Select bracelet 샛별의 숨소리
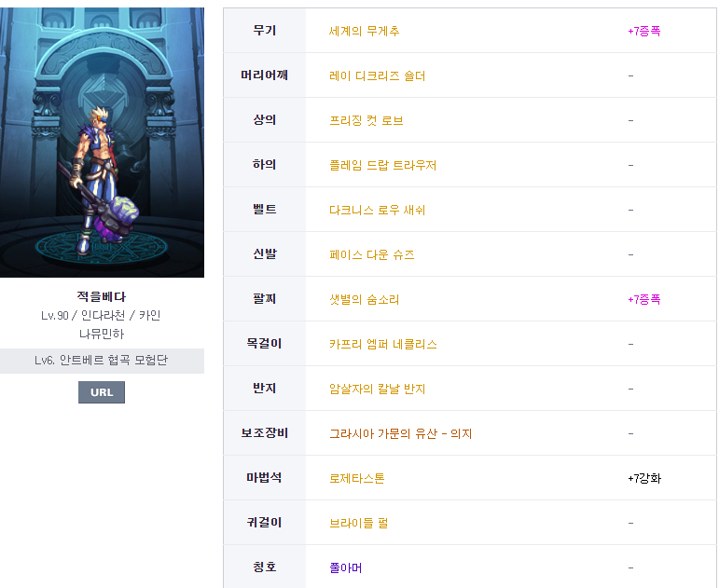Viewport: 719px width, 588px height. pos(364,299)
